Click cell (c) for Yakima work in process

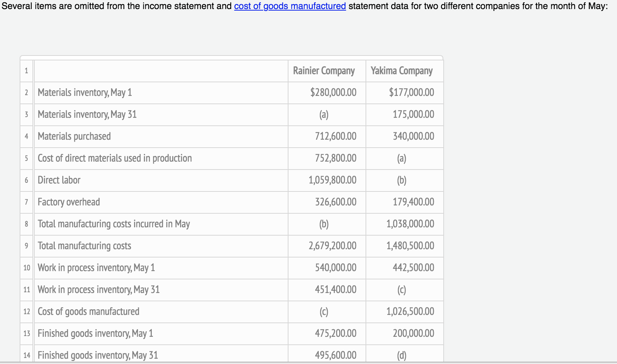coord(401,290)
